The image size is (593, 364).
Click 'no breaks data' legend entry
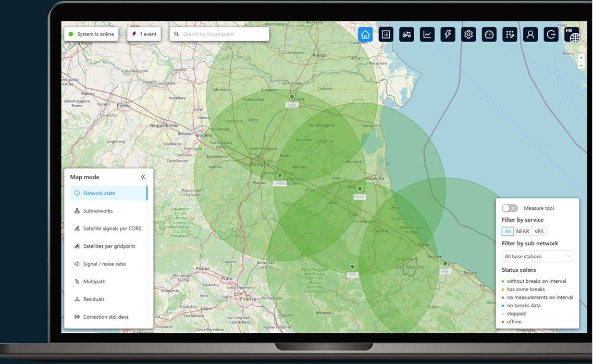coord(521,305)
